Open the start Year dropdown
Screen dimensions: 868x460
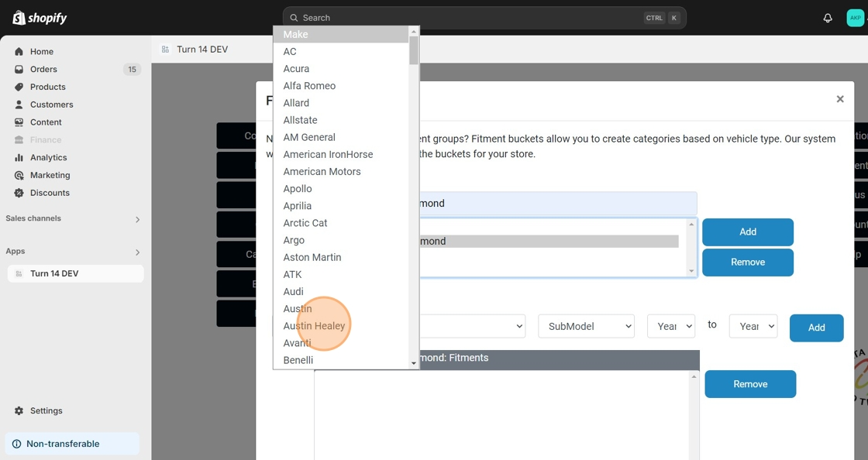(671, 326)
